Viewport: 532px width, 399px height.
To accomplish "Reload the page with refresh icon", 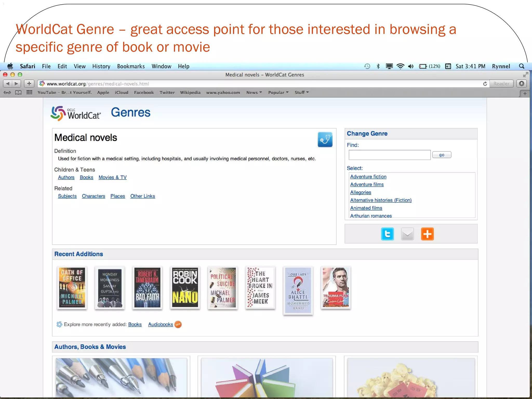I will coord(485,84).
